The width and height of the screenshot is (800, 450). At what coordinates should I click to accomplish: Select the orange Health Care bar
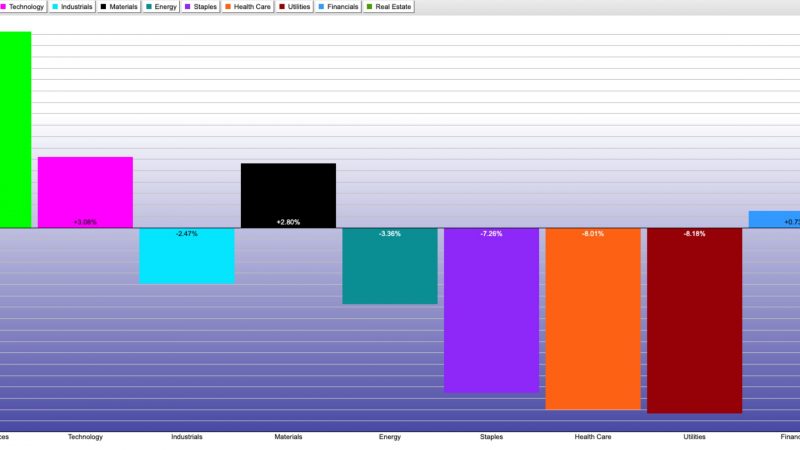[593, 319]
